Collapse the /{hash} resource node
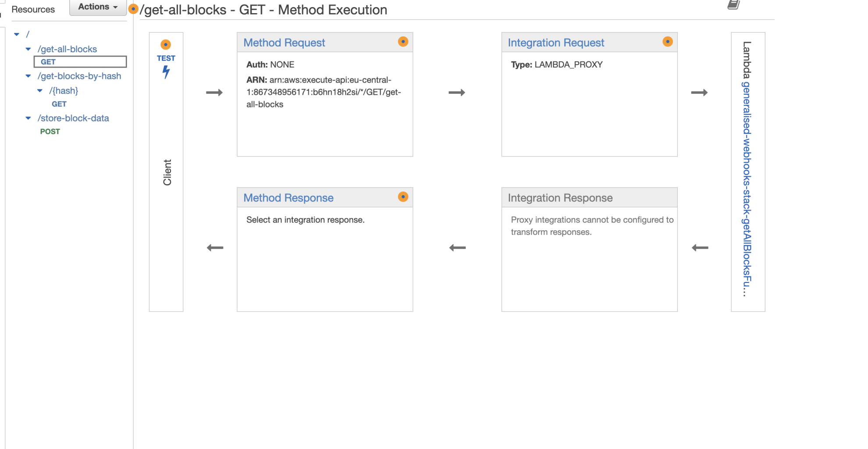 point(40,91)
